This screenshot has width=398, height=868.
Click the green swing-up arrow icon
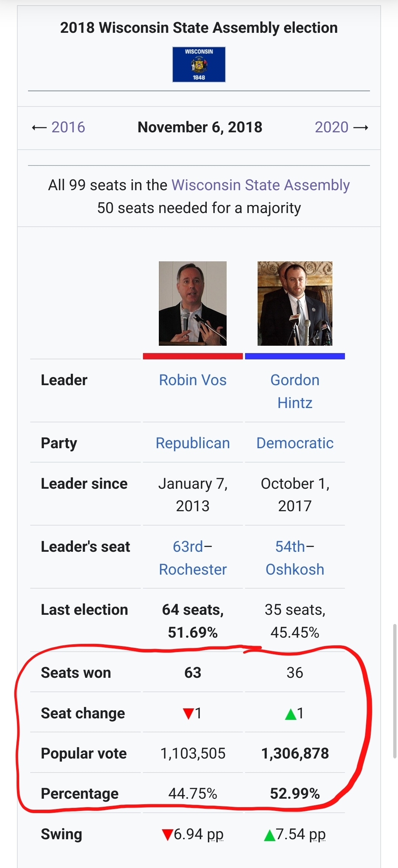click(270, 835)
